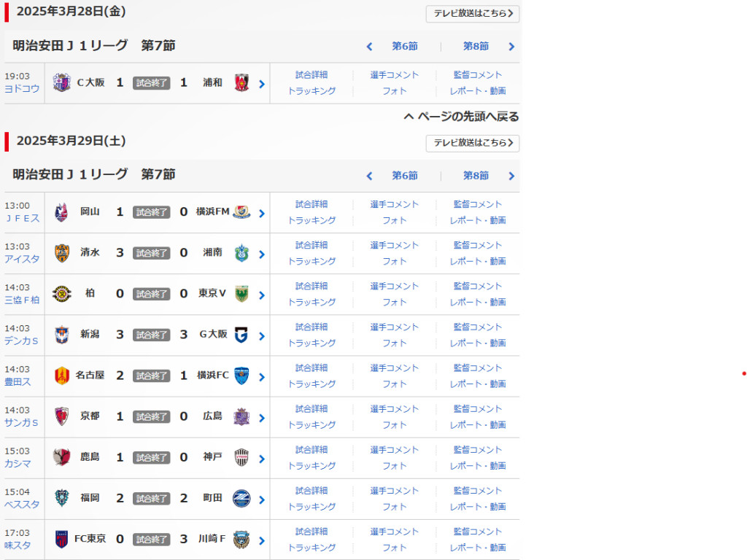Open TV broadcast info for March 28
This screenshot has width=747, height=560.
[473, 14]
